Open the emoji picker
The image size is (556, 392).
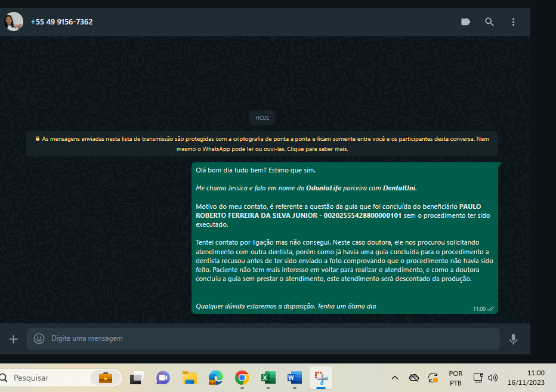click(39, 338)
